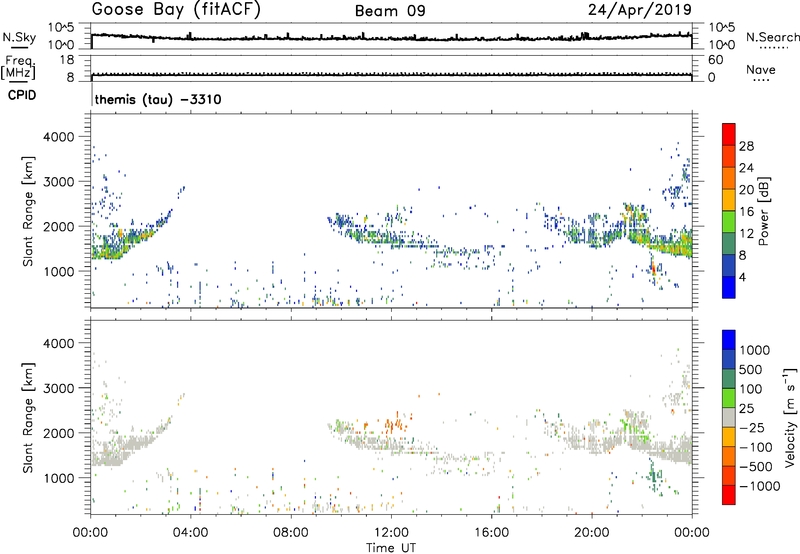Viewport: 800px width, 554px height.
Task: Click the 'Velocity [m s-1]' colorbar label
Action: click(790, 417)
